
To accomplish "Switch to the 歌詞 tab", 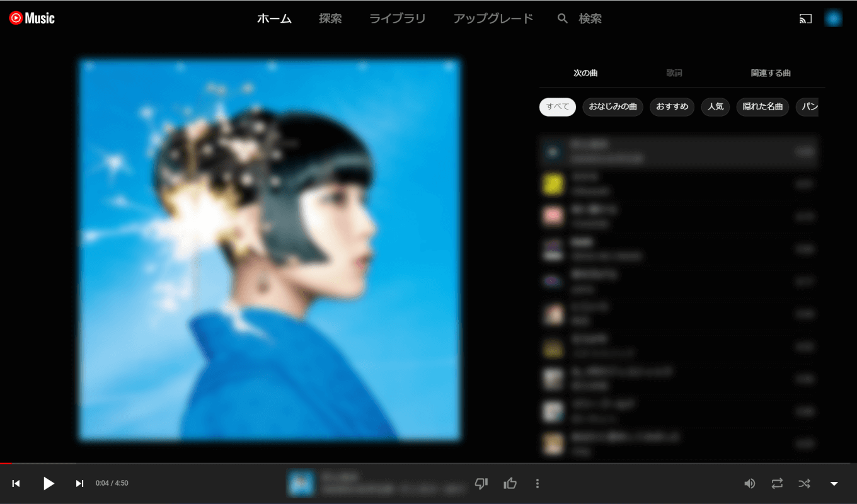I will pyautogui.click(x=674, y=73).
